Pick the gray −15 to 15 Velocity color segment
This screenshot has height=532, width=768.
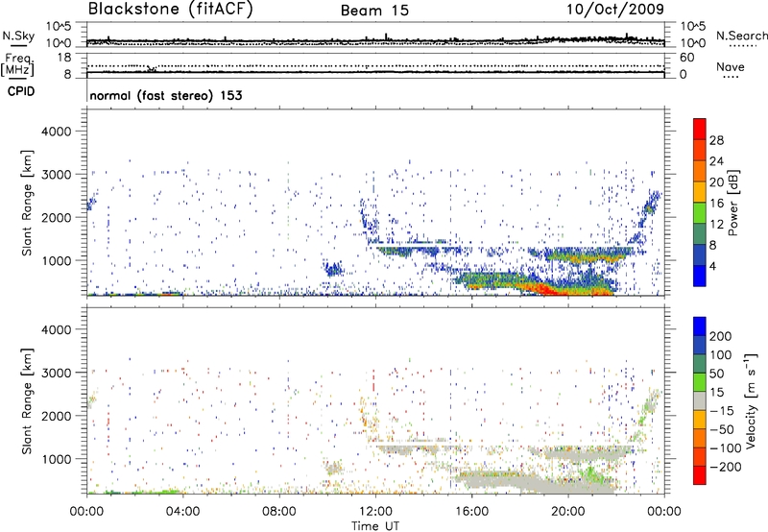(700, 400)
